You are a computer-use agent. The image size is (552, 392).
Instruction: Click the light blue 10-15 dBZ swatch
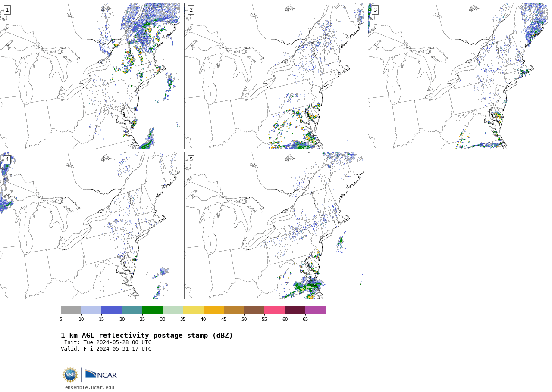click(91, 310)
